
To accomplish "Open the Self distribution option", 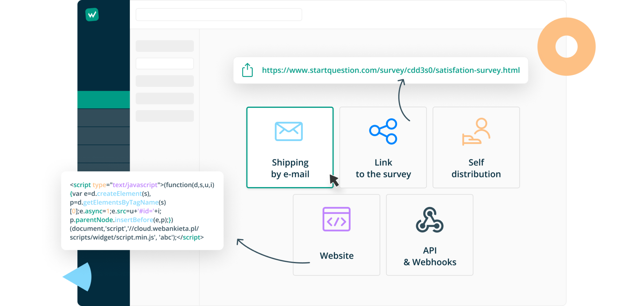I will pyautogui.click(x=476, y=148).
